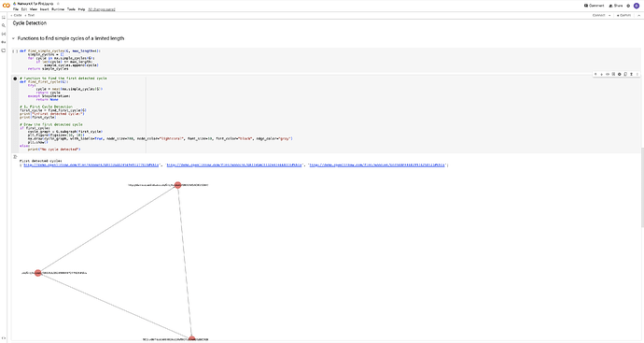Open the first URL in the cycle output
Viewport: 644px width, 343px height.
(x=91, y=164)
